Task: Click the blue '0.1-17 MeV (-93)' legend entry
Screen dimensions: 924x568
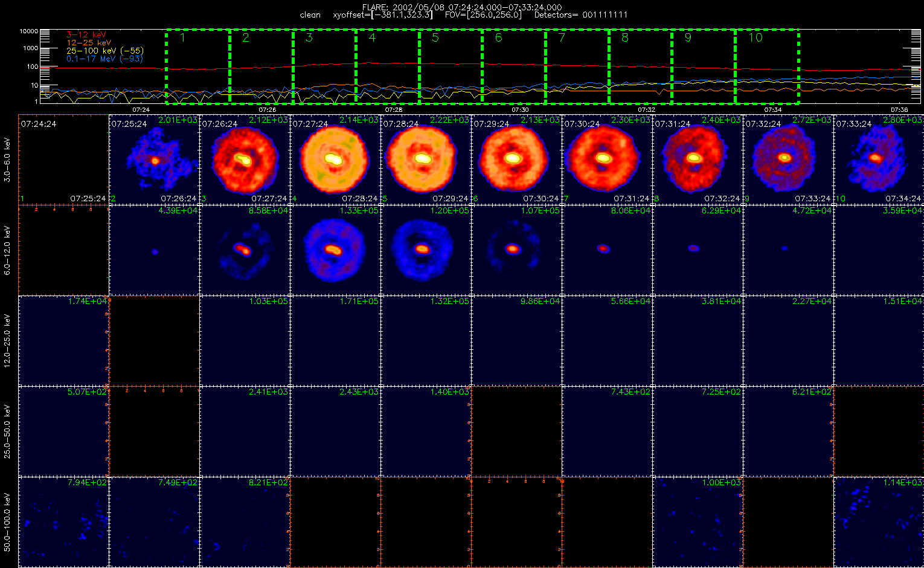Action: (104, 59)
